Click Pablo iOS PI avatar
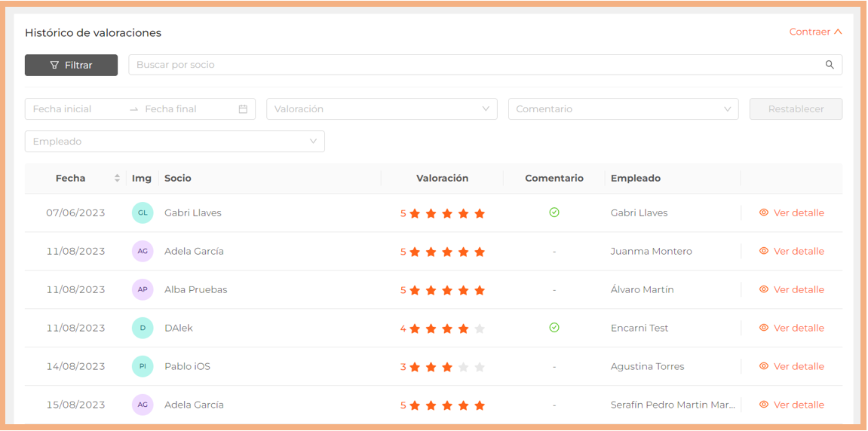Viewport: 868px width, 431px height. click(x=143, y=366)
